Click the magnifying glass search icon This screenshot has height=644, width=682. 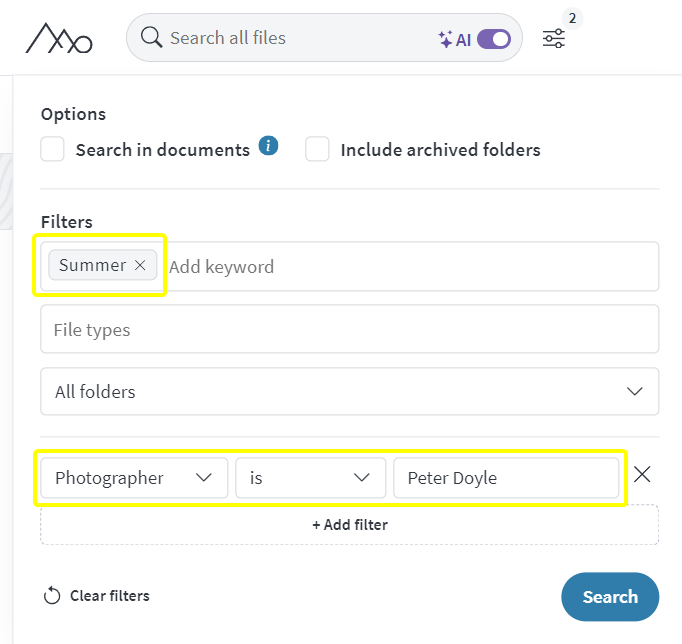151,37
